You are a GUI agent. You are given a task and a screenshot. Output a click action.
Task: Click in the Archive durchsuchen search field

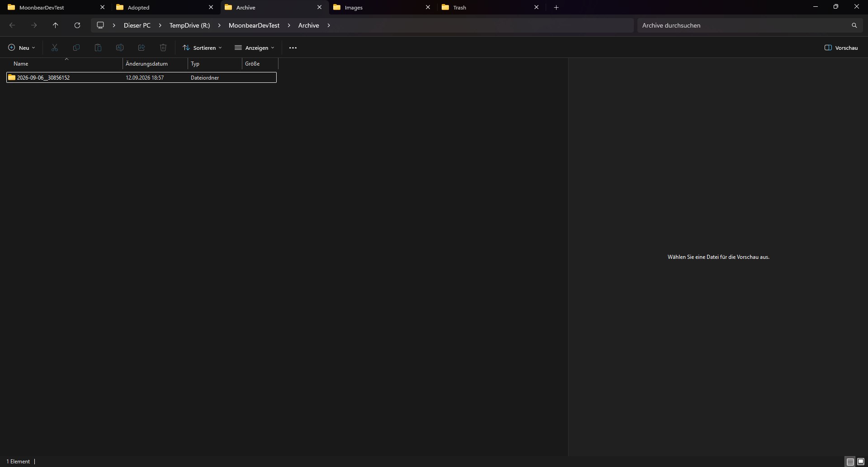744,25
